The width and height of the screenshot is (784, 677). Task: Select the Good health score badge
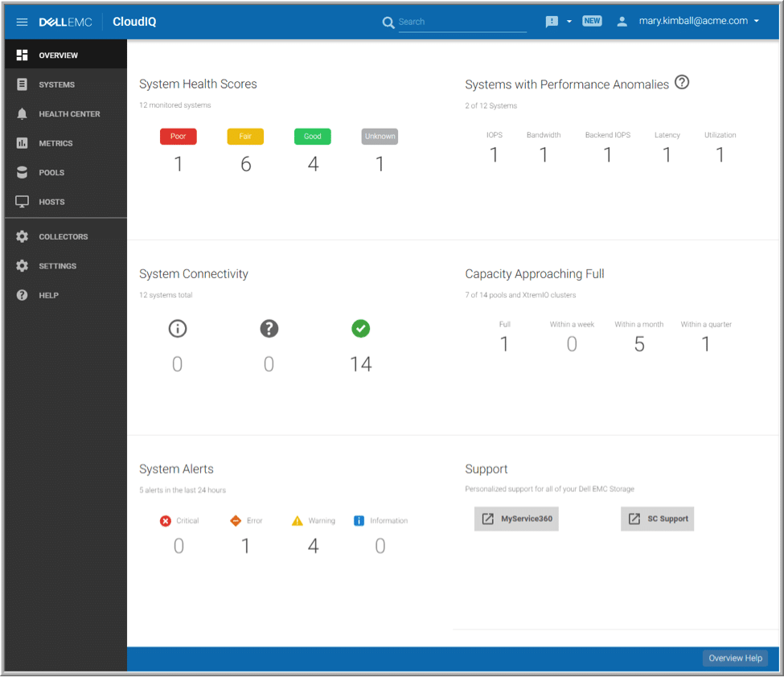(x=313, y=136)
